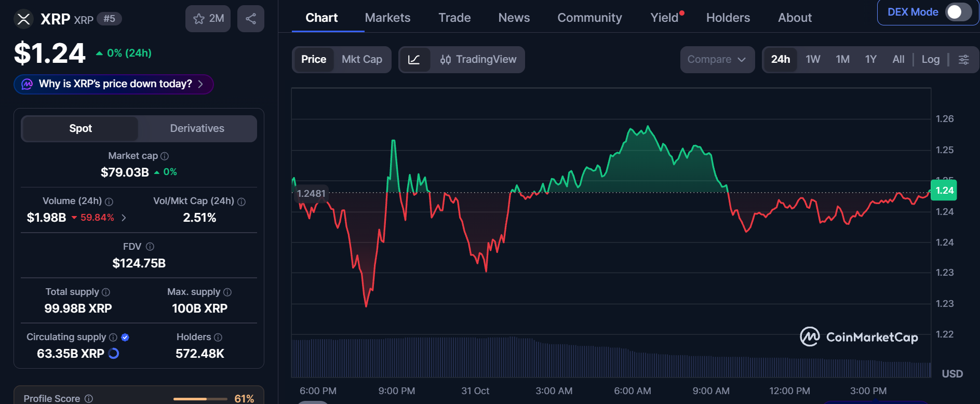Set chart range to All
Image resolution: width=980 pixels, height=404 pixels.
pyautogui.click(x=898, y=60)
